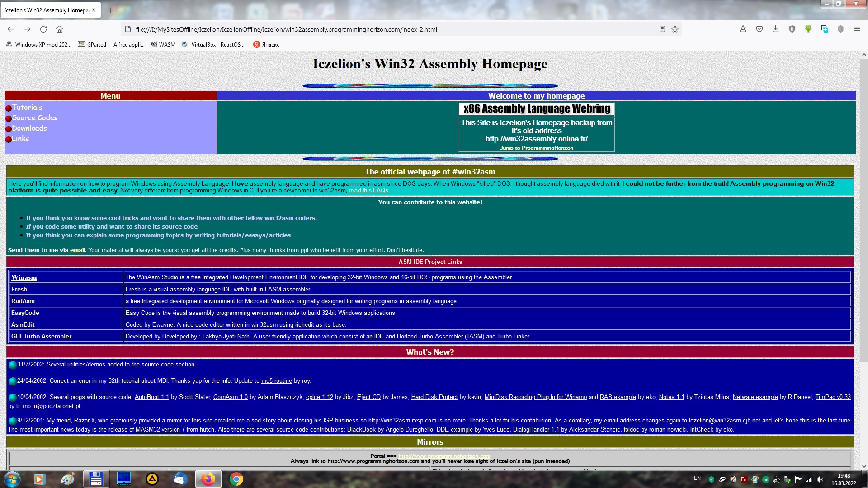Click the browser reload button
Viewport: 868px width, 488px height.
tap(43, 29)
